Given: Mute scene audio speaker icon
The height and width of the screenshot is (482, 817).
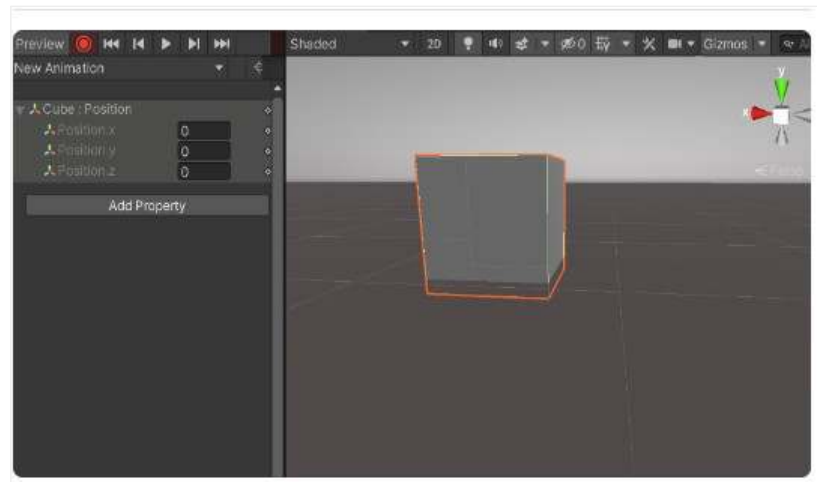Looking at the screenshot, I should point(494,44).
